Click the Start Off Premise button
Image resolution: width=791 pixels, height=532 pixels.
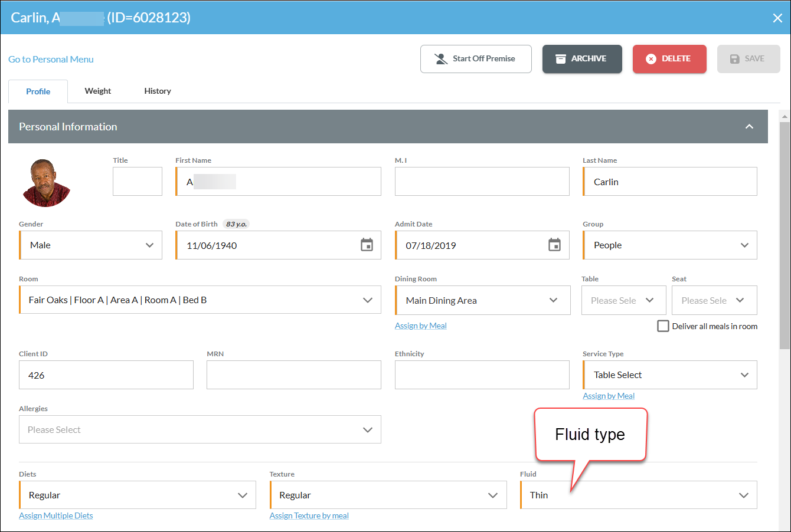[476, 59]
